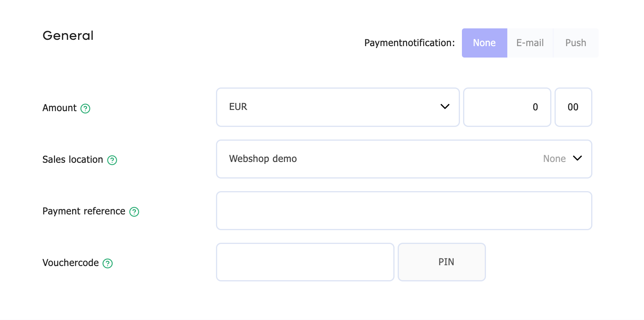Select Push as the payment notification
This screenshot has height=320, width=644.
pyautogui.click(x=576, y=43)
